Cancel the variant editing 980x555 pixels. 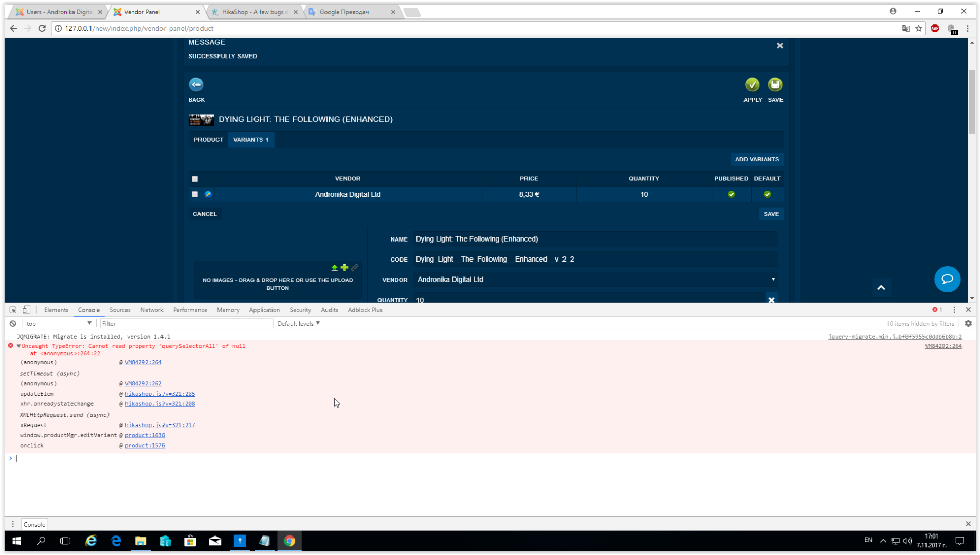(x=205, y=214)
